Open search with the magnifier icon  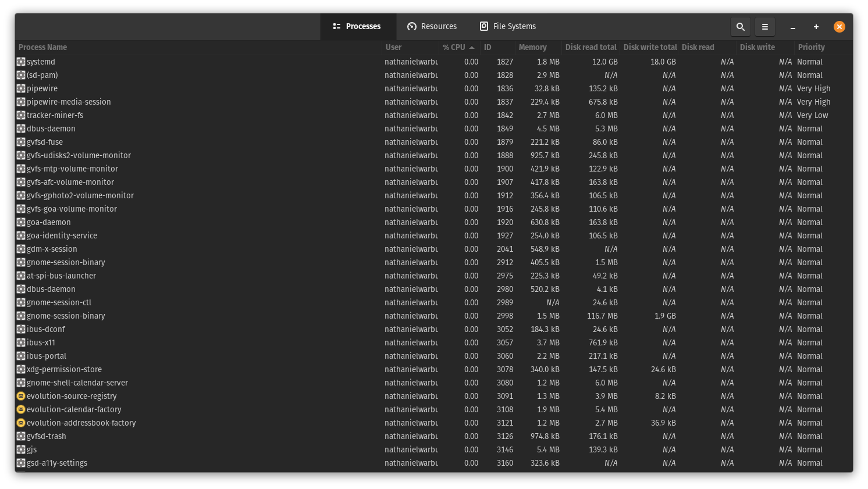(740, 27)
